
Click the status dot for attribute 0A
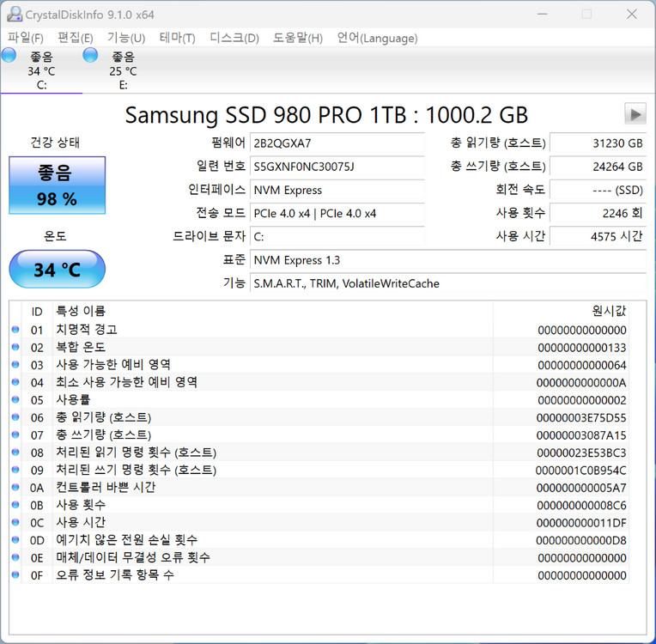(15, 488)
